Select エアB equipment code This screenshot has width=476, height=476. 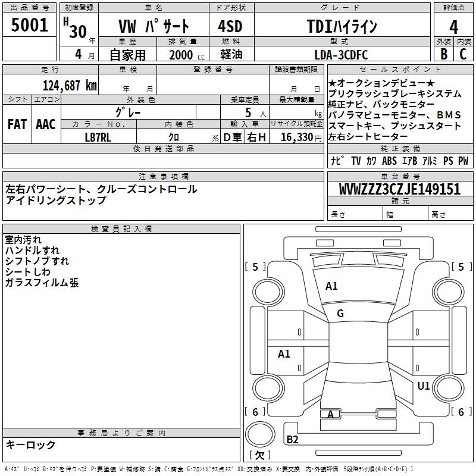pyautogui.click(x=410, y=160)
